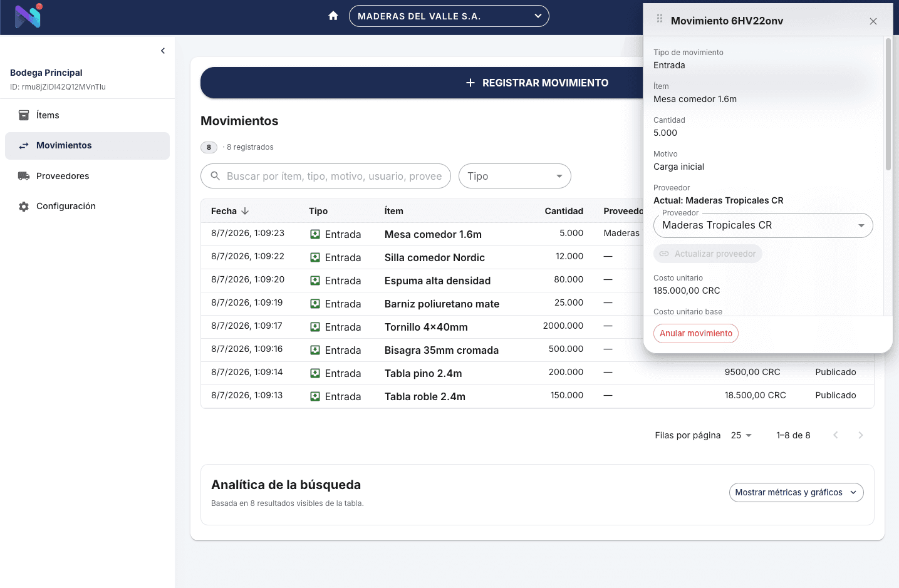Click Entrada icon in Barniz poliuretano row

point(315,304)
